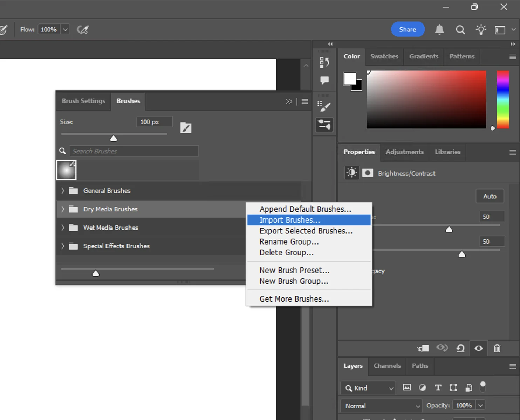Click the Share button
Image resolution: width=520 pixels, height=420 pixels.
[408, 29]
